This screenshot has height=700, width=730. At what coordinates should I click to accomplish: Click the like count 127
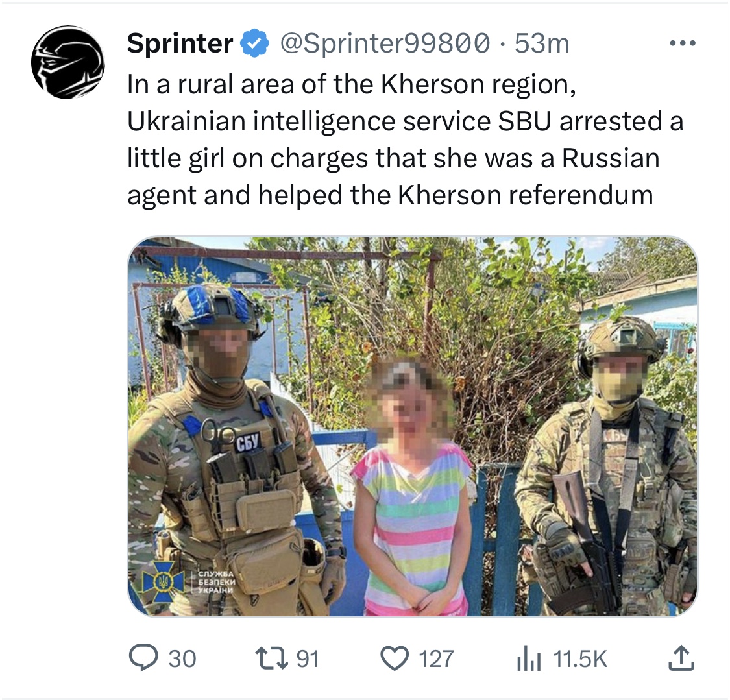[435, 658]
